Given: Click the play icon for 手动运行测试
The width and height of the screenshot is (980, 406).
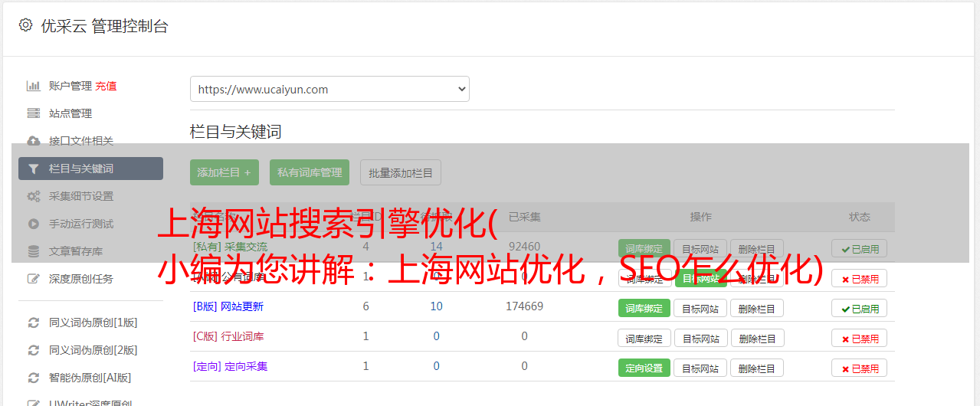Looking at the screenshot, I should pyautogui.click(x=34, y=224).
